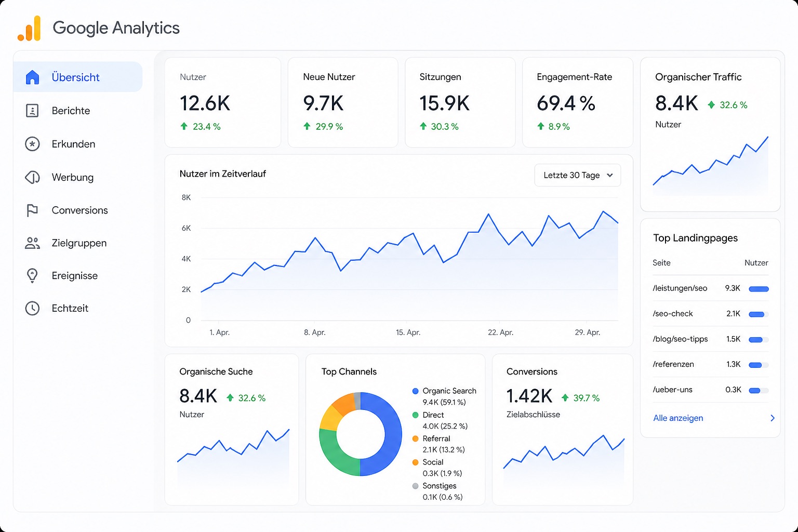Click the green arrow in Organische Suche card

(230, 398)
